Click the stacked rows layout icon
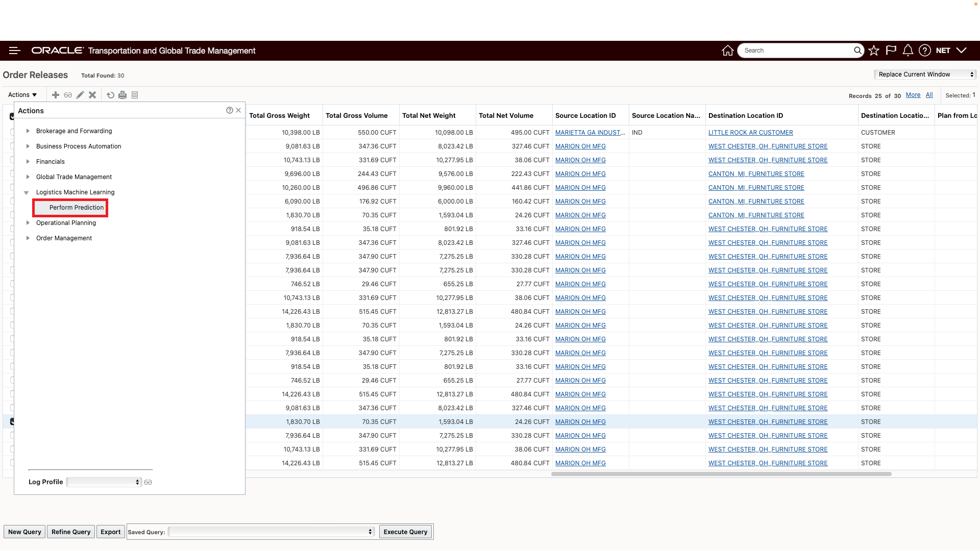This screenshot has width=980, height=551. [x=135, y=95]
